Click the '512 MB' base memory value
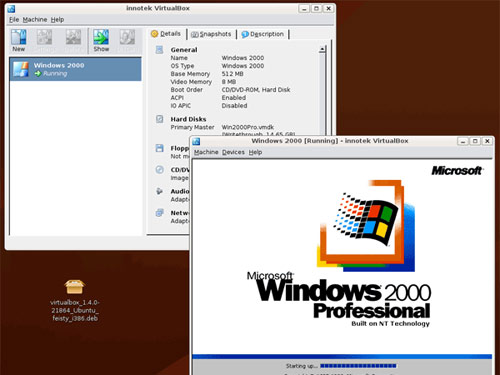 232,74
